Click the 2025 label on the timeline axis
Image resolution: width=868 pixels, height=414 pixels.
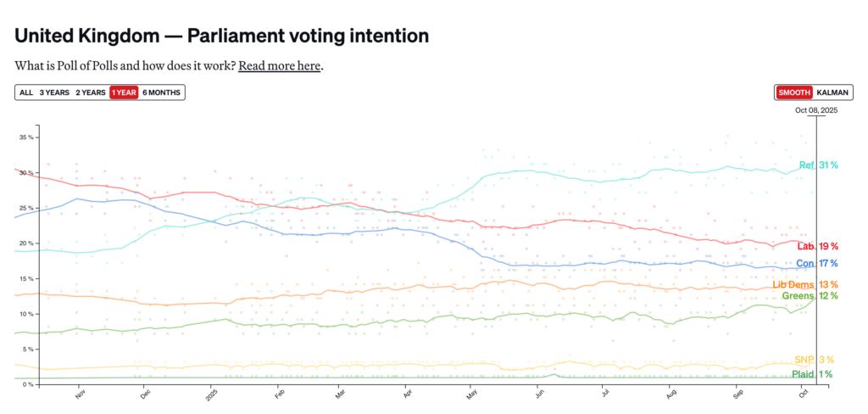(211, 395)
